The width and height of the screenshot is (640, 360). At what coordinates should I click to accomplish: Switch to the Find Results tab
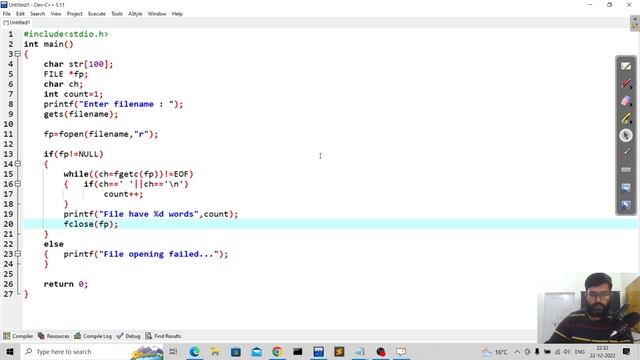tap(163, 336)
